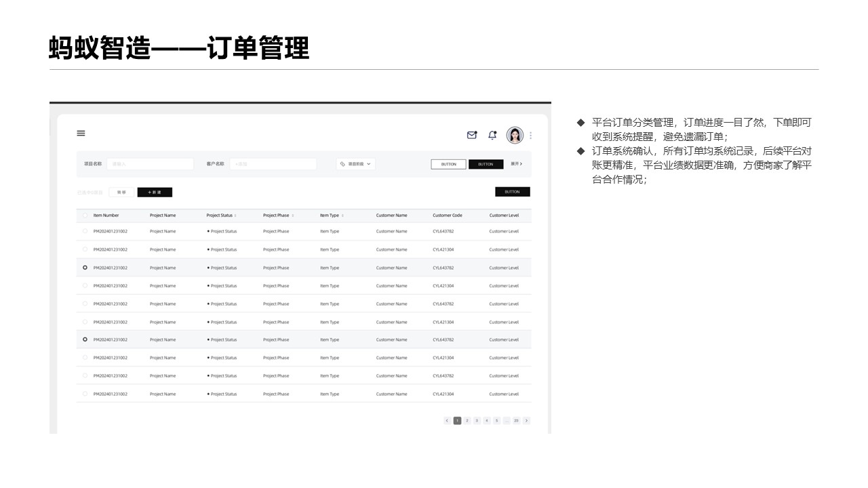Sort by Item Type arrows

[342, 216]
